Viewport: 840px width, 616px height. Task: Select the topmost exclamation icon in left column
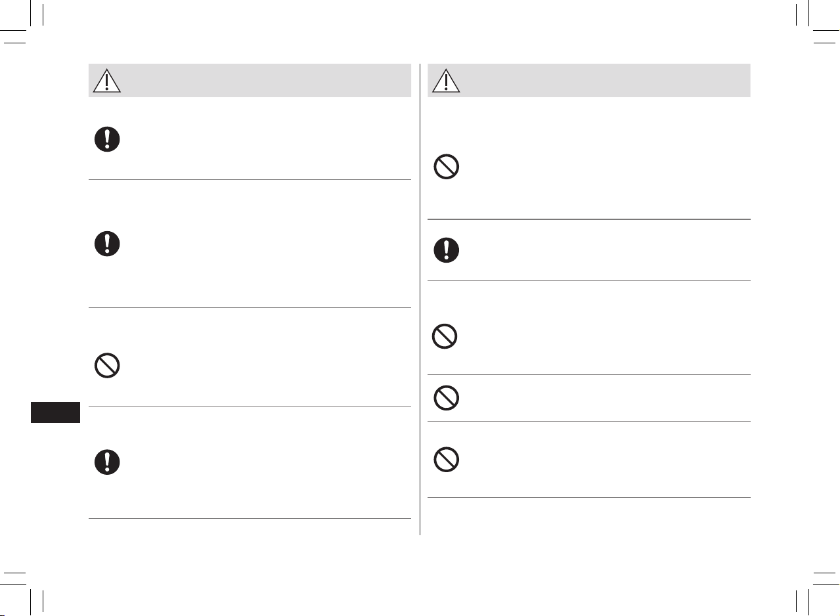click(x=107, y=139)
